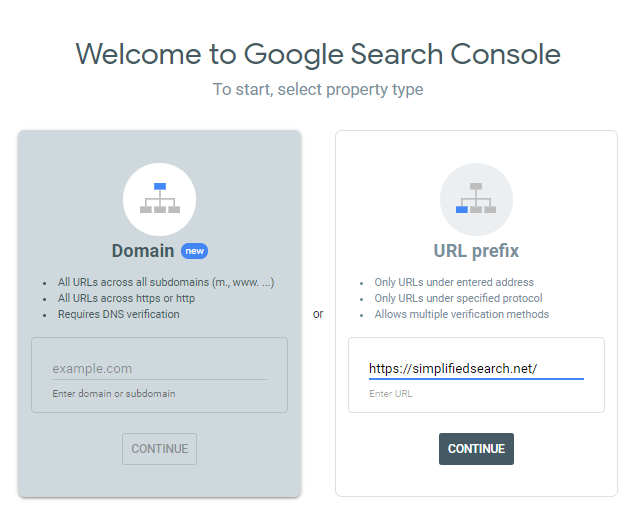Click 'All URLs across https or http' text
This screenshot has height=510, width=633.
tap(126, 298)
